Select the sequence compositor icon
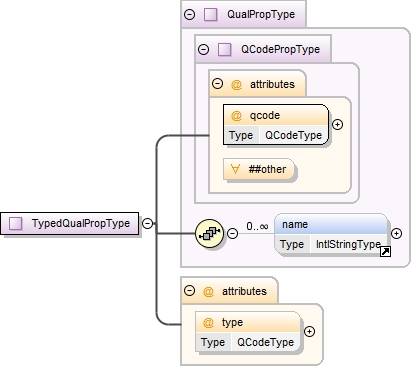This screenshot has height=367, width=412. point(209,233)
